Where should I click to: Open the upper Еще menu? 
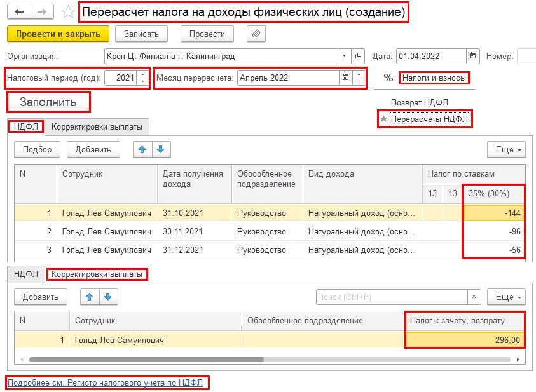click(506, 149)
